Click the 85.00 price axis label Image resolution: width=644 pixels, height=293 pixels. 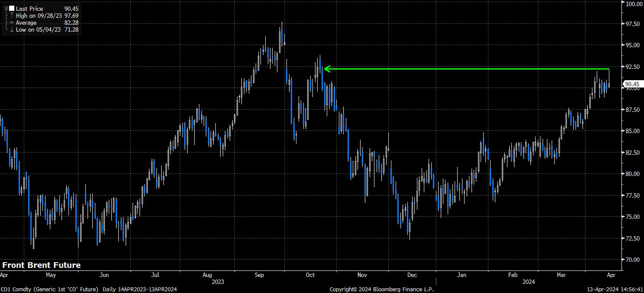click(x=634, y=131)
